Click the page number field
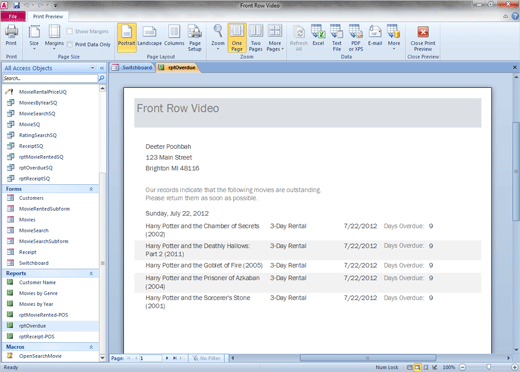The height and width of the screenshot is (372, 520). (x=150, y=358)
